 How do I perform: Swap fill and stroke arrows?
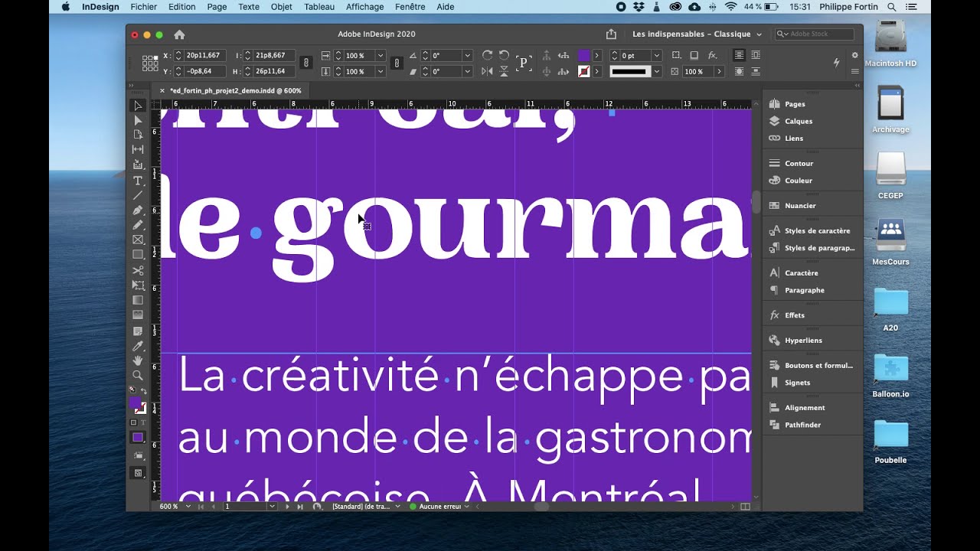click(x=144, y=390)
